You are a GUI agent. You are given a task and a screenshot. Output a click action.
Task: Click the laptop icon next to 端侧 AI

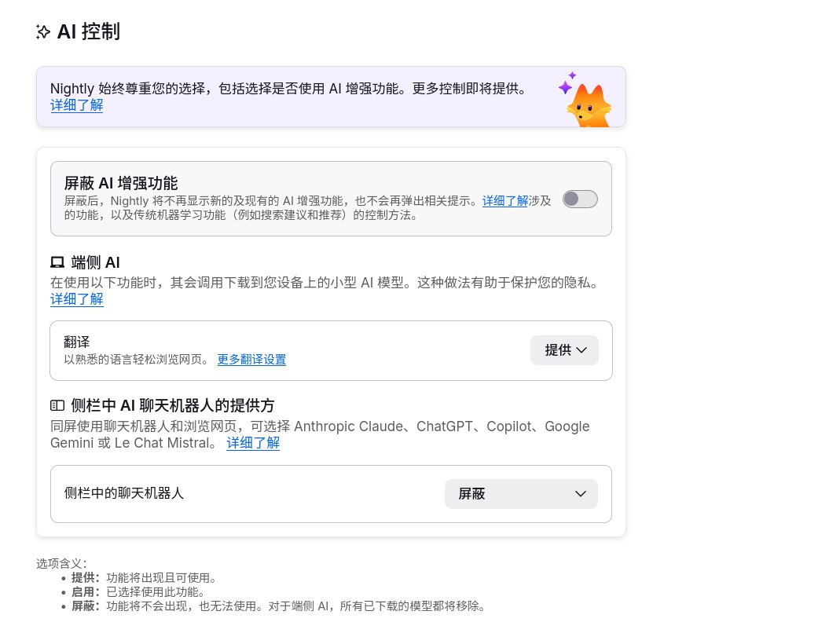57,262
